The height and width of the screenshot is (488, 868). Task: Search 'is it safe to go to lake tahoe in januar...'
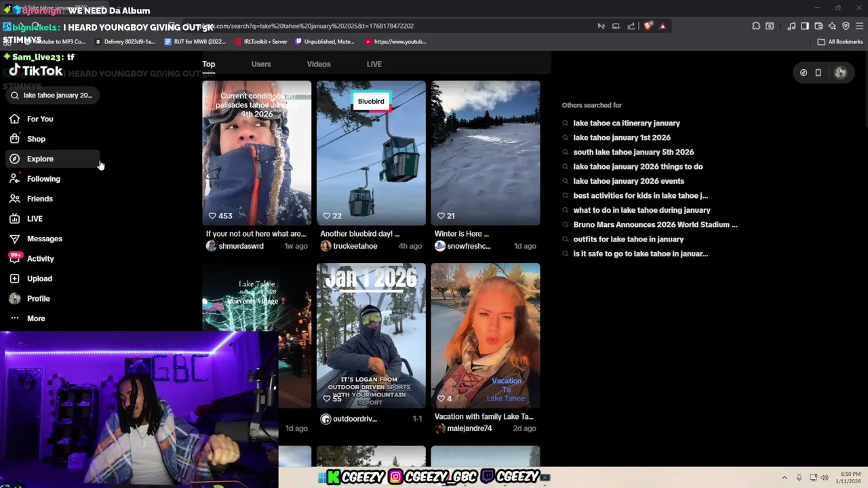(640, 253)
